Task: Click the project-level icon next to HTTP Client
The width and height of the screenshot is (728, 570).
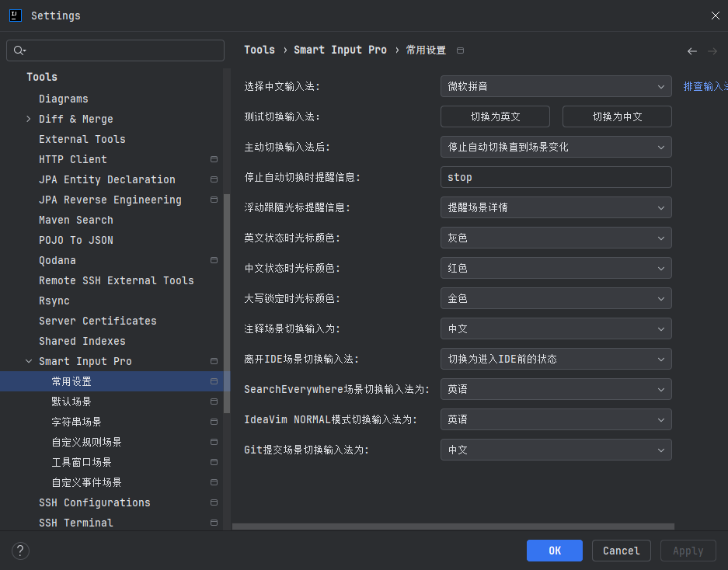Action: 214,159
